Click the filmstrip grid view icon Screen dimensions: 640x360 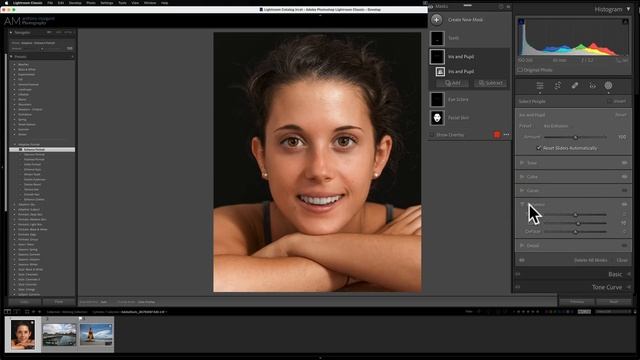(x=27, y=312)
